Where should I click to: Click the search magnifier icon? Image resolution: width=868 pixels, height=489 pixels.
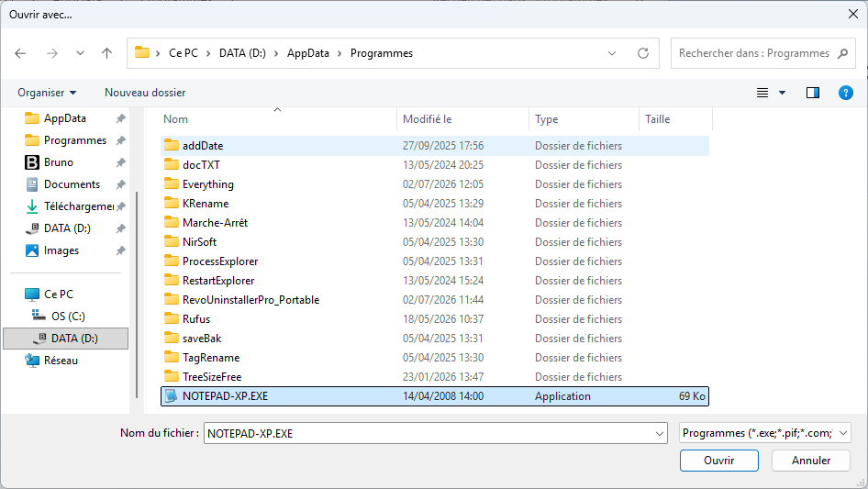coord(842,53)
